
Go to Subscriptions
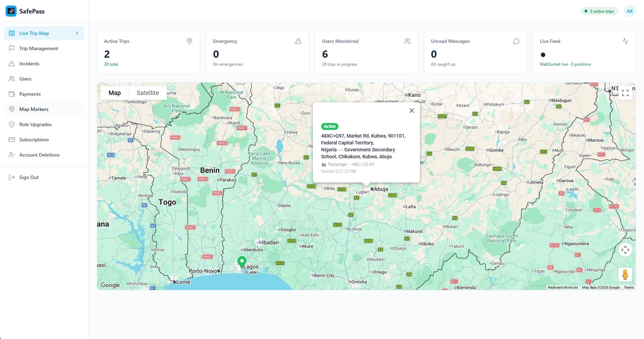tap(44, 140)
